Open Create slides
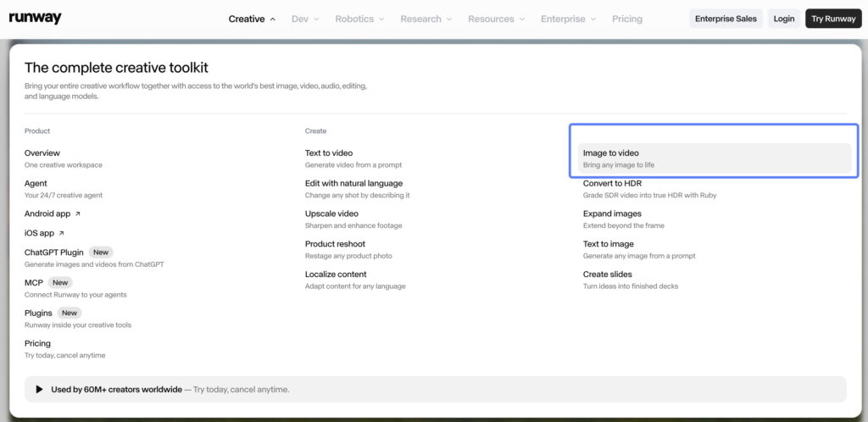868x422 pixels. coord(607,275)
